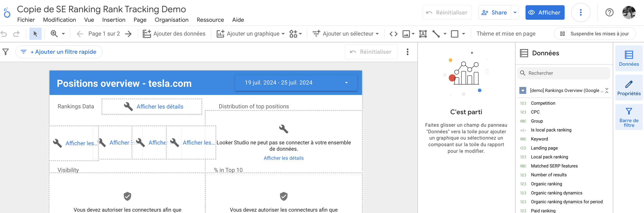Select the Matched SERP features field
Viewport: 644px width, 213px height.
tap(554, 166)
